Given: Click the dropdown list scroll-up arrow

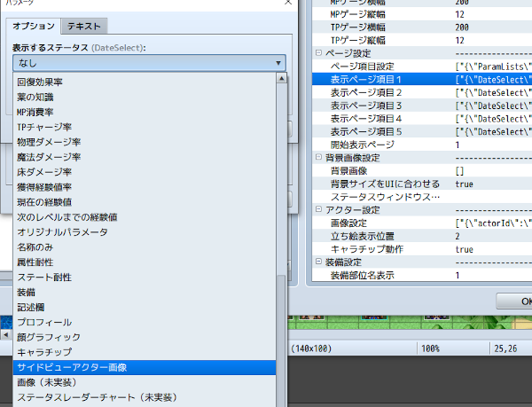Looking at the screenshot, I should click(x=282, y=78).
